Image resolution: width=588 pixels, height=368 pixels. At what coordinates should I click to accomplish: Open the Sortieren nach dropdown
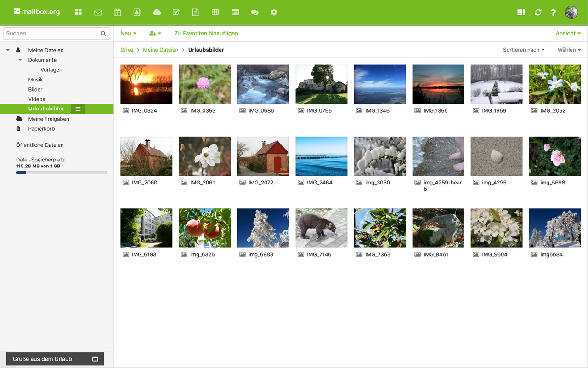[x=524, y=50]
